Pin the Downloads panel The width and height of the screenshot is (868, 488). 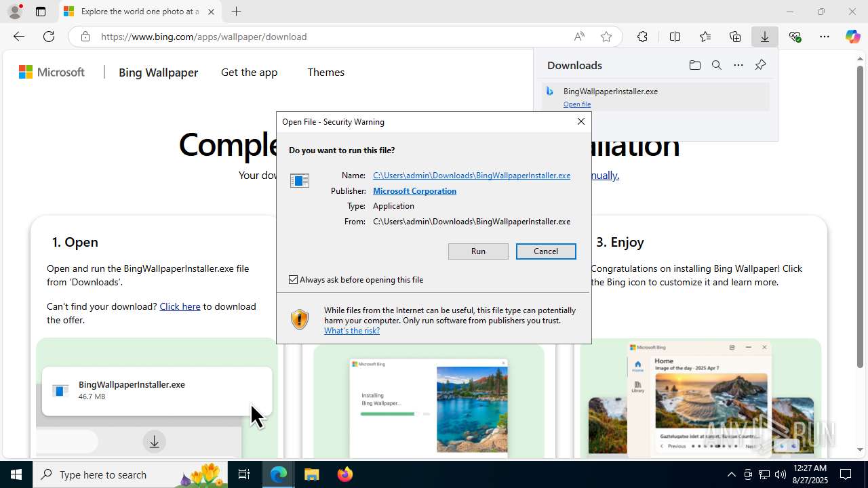(760, 65)
